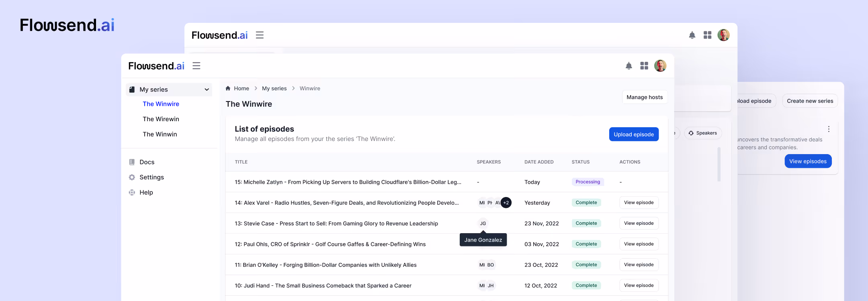This screenshot has height=301, width=868.
Task: Click the user avatar in front window
Action: tap(660, 66)
